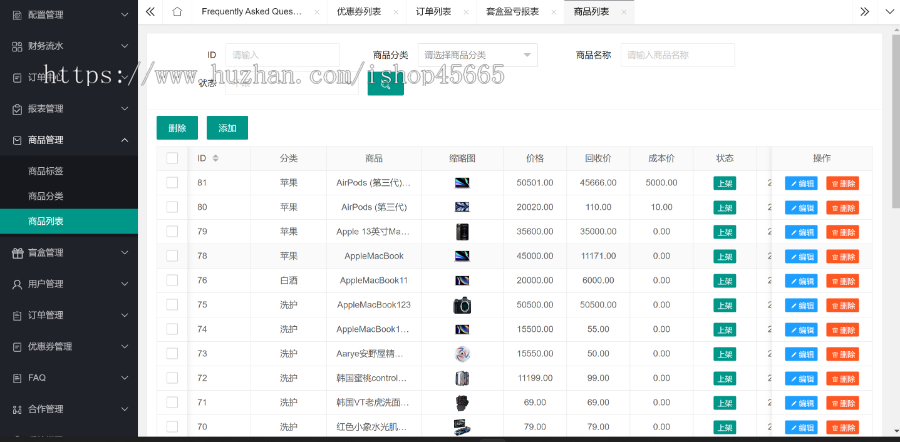Click the 用户管理 person icon
Image resolution: width=900 pixels, height=442 pixels.
[17, 284]
